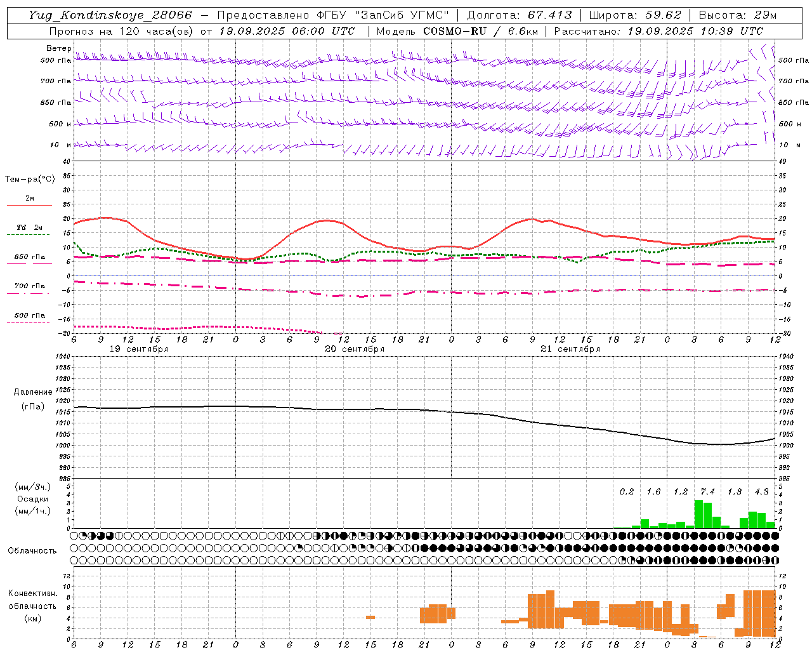
Task: Click the Конвективн. облачность panel label
Action: [x=32, y=600]
